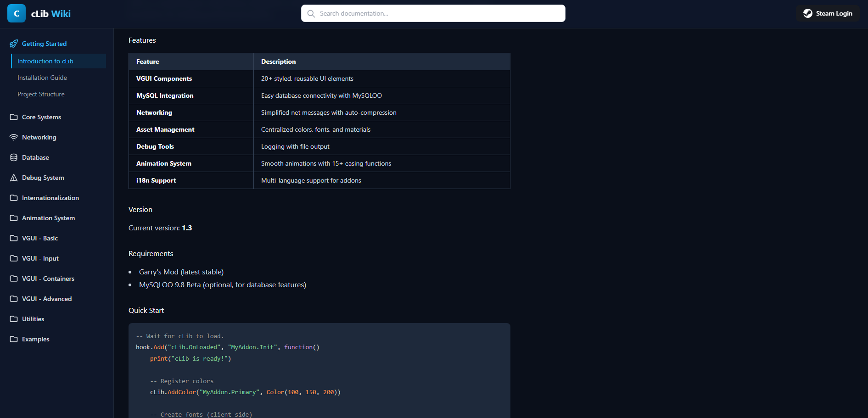868x418 pixels.
Task: Open the VGUI - Containers section
Action: tap(56, 279)
